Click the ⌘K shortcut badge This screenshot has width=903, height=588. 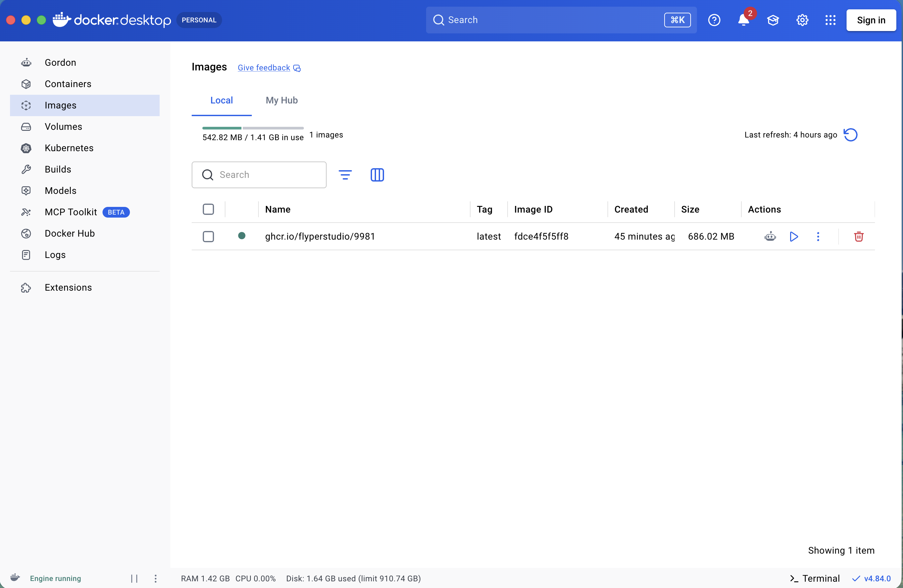pyautogui.click(x=677, y=20)
